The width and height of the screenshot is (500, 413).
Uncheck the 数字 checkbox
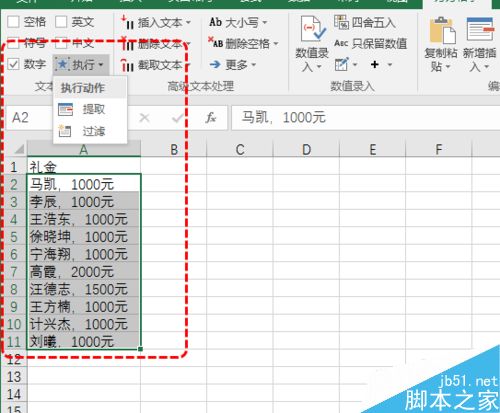tap(13, 64)
